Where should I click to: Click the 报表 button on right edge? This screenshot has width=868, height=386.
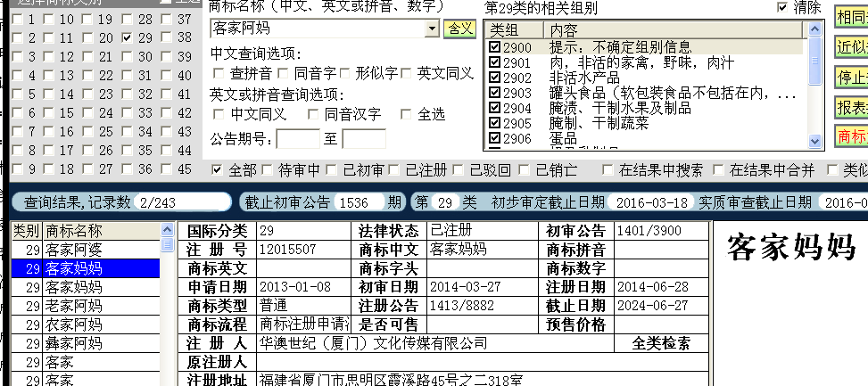[x=851, y=108]
